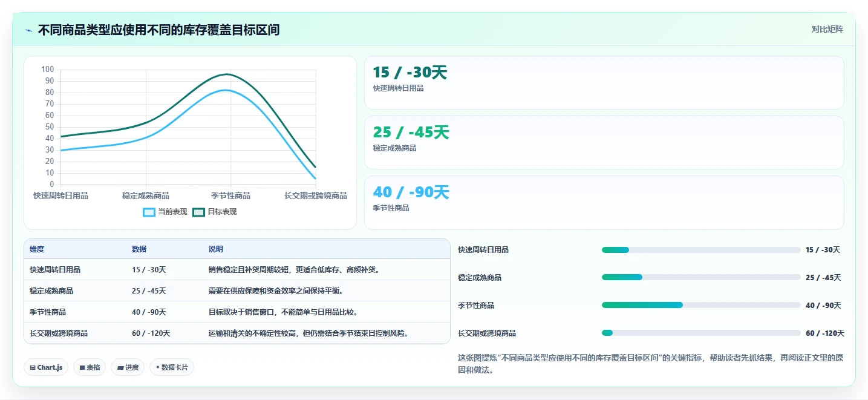Click the light blue 当前表现 legend swatch

click(149, 212)
